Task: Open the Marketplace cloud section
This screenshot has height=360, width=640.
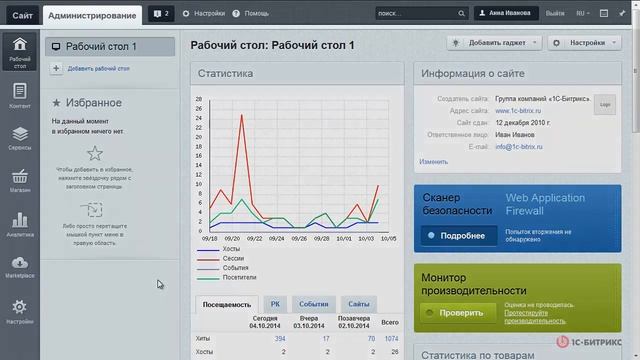Action: click(x=20, y=267)
